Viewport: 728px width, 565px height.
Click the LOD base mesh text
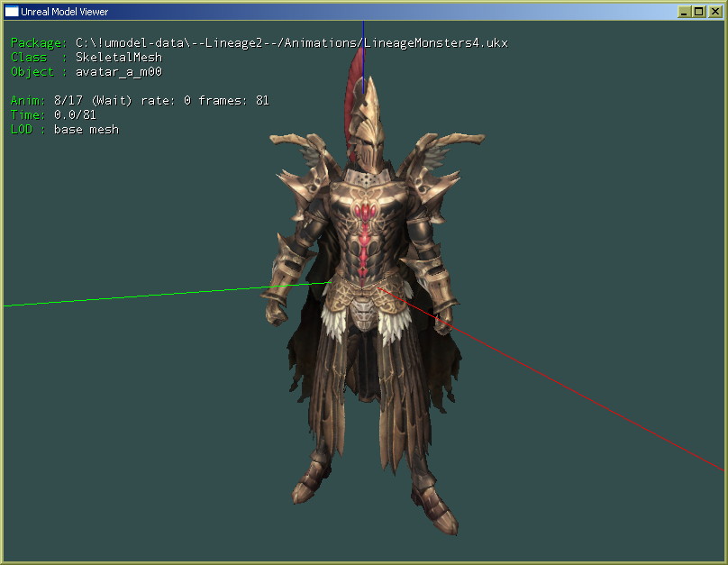tap(65, 130)
